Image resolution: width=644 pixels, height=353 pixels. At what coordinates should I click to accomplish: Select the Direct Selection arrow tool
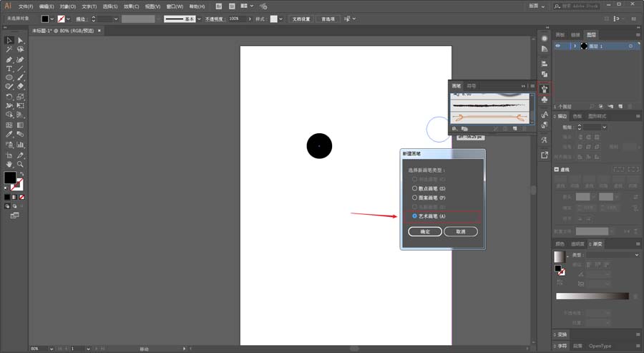point(20,40)
